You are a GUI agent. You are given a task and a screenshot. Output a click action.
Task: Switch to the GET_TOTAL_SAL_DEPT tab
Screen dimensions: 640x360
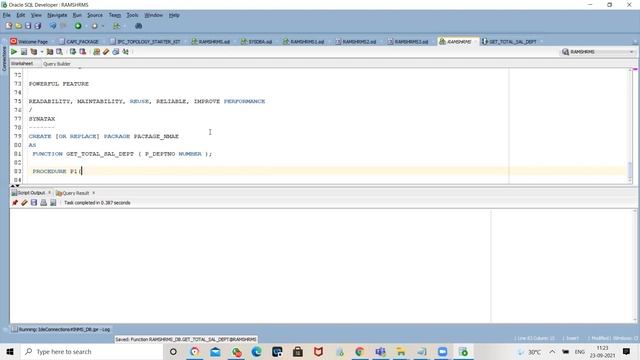coord(509,42)
